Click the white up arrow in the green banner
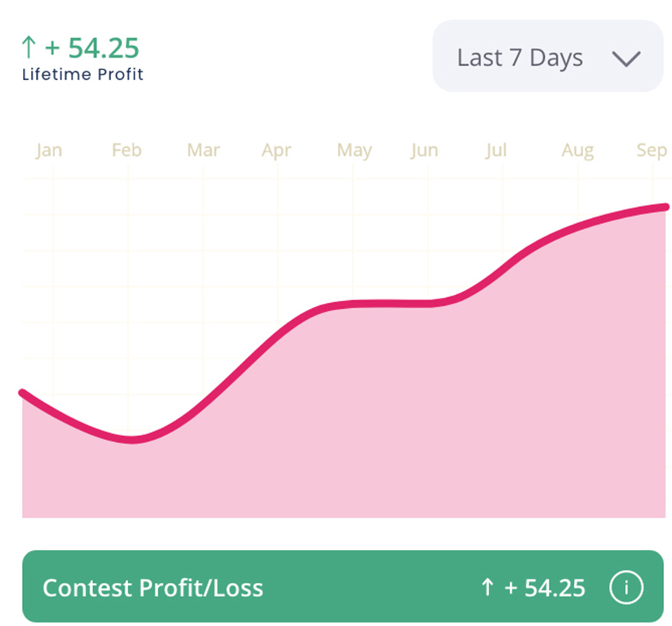The height and width of the screenshot is (626, 672). tap(486, 588)
